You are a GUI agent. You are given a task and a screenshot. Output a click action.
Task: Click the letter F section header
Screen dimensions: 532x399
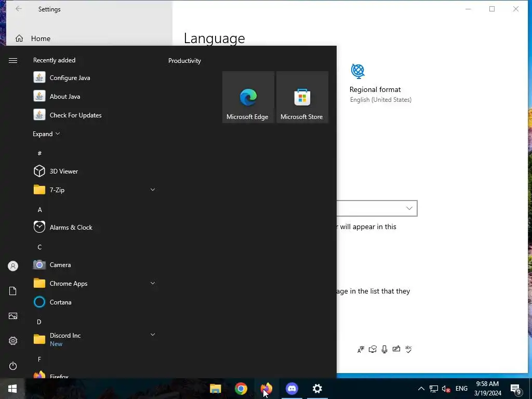point(39,359)
